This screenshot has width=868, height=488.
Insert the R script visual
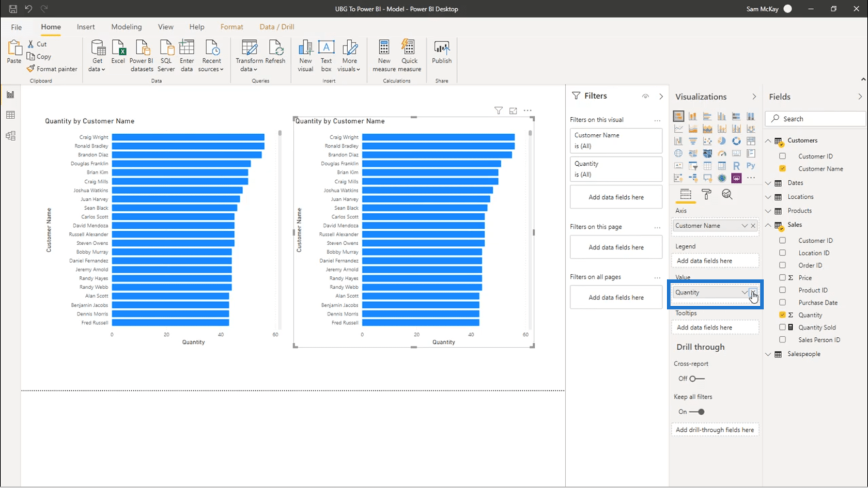tap(736, 166)
